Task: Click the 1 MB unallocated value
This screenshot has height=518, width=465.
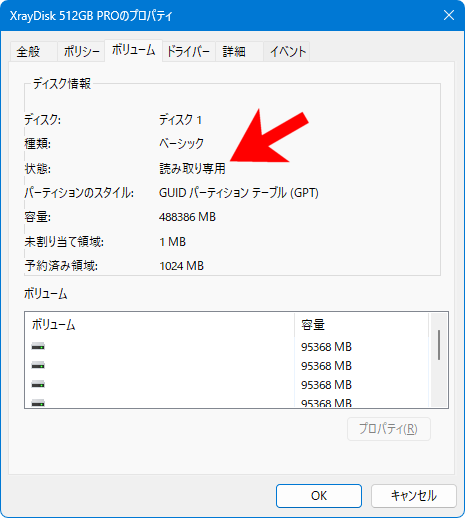Action: pyautogui.click(x=172, y=242)
